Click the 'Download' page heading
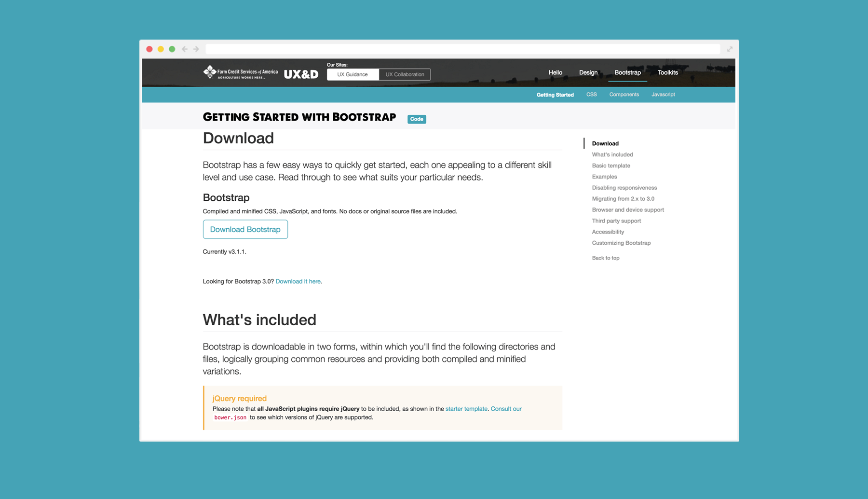 238,138
